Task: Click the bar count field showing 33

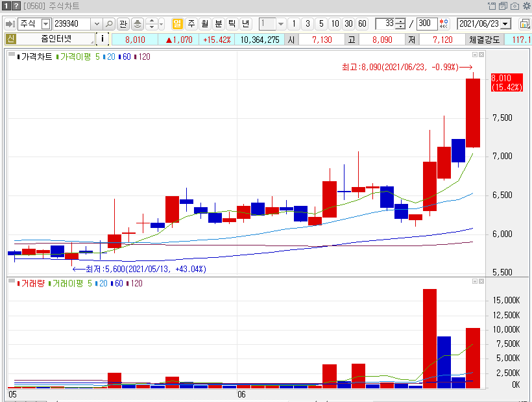Action: 385,24
